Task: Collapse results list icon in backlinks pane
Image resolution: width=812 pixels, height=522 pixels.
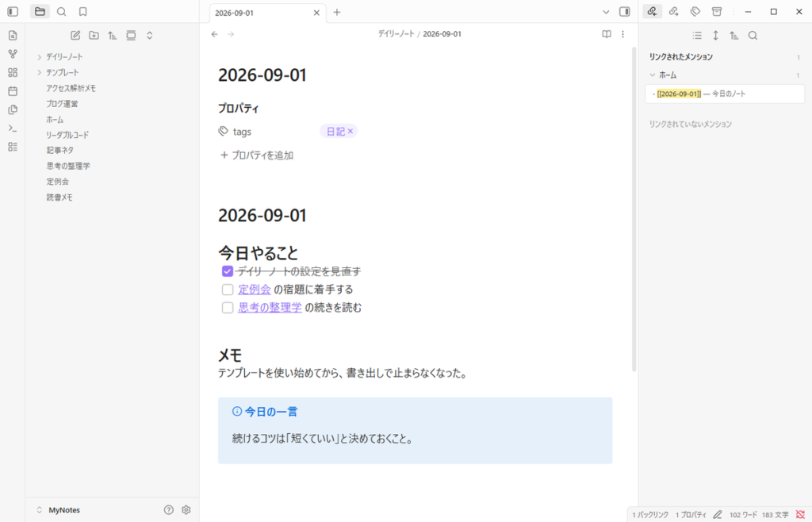Action: 697,35
